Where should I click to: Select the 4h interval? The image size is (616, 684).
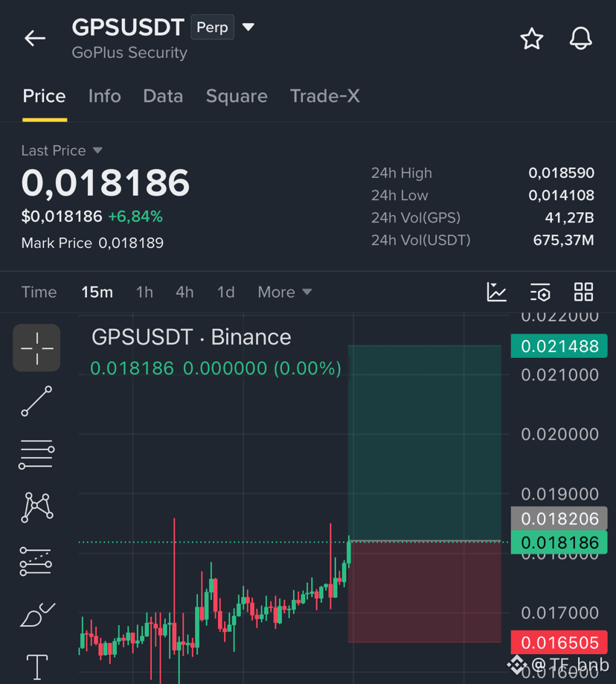tap(185, 292)
